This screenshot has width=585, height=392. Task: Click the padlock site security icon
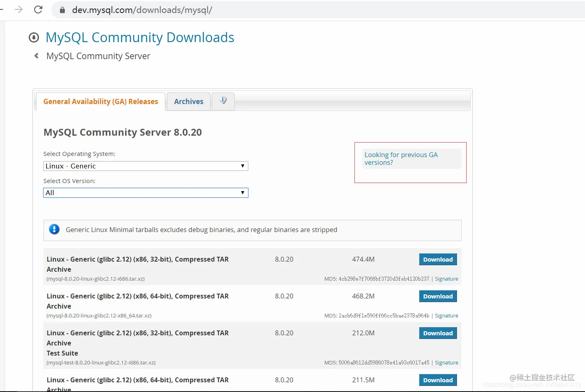[62, 10]
